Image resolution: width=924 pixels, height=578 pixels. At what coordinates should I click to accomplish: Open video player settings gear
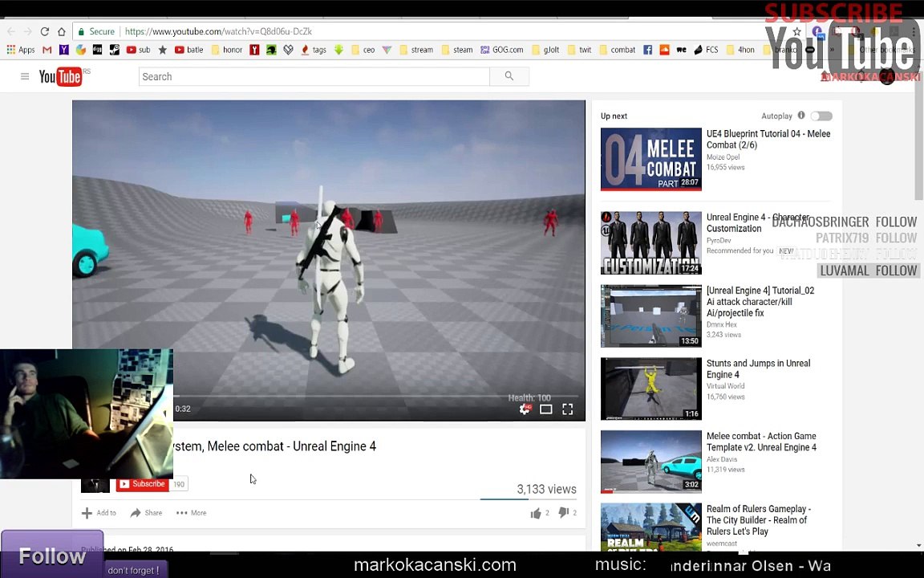pyautogui.click(x=525, y=409)
